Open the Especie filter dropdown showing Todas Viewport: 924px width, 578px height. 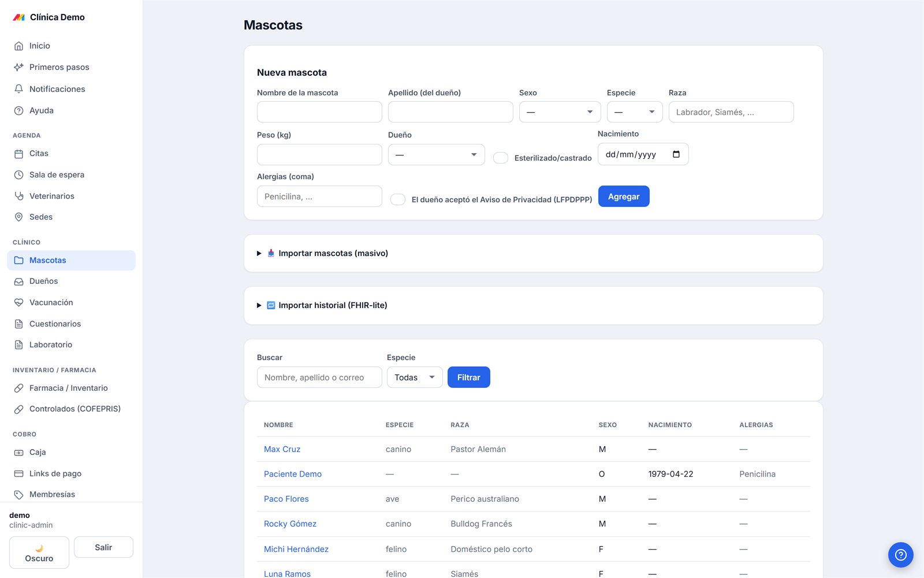pos(415,377)
